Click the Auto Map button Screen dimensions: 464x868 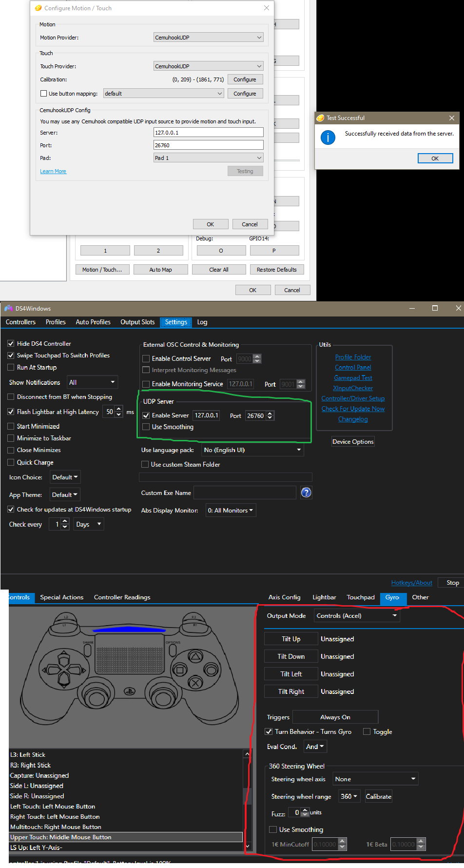pyautogui.click(x=160, y=269)
